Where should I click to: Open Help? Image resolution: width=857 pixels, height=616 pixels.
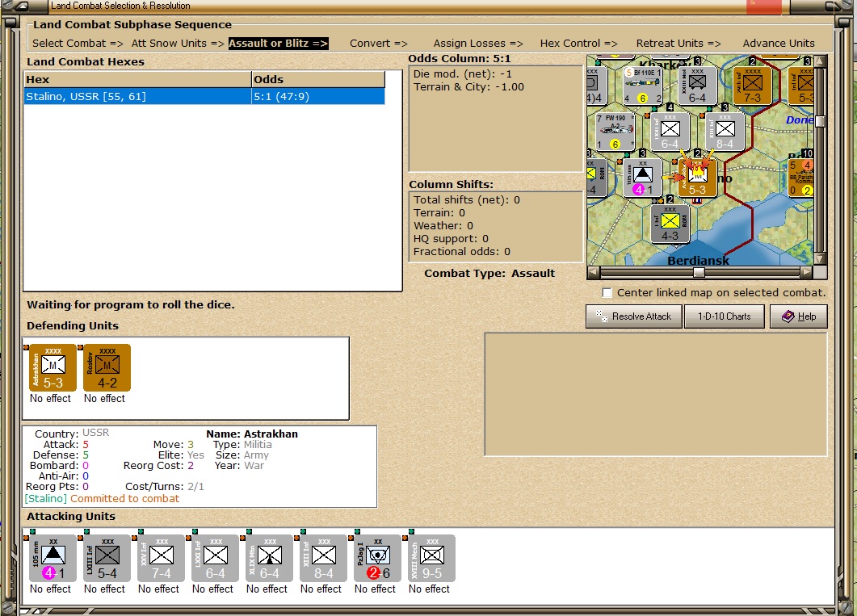799,316
